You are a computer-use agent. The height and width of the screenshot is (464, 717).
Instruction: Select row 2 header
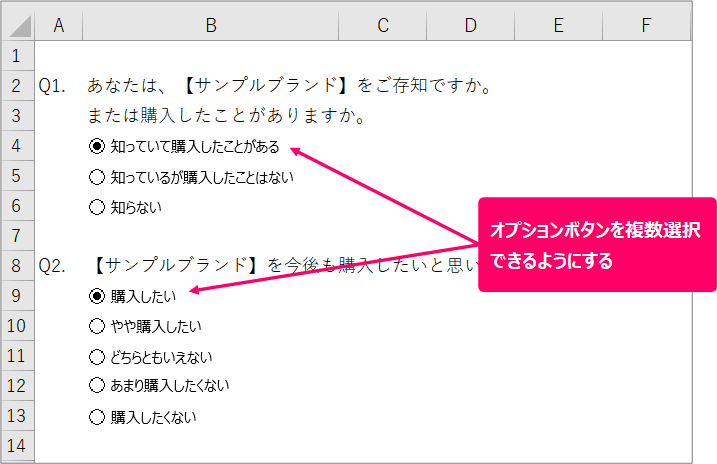click(17, 85)
